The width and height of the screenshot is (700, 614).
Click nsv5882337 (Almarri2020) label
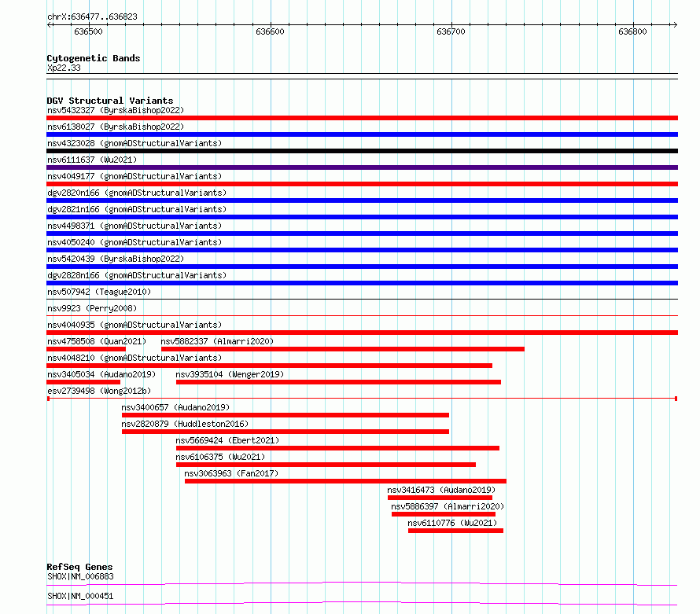click(x=217, y=341)
